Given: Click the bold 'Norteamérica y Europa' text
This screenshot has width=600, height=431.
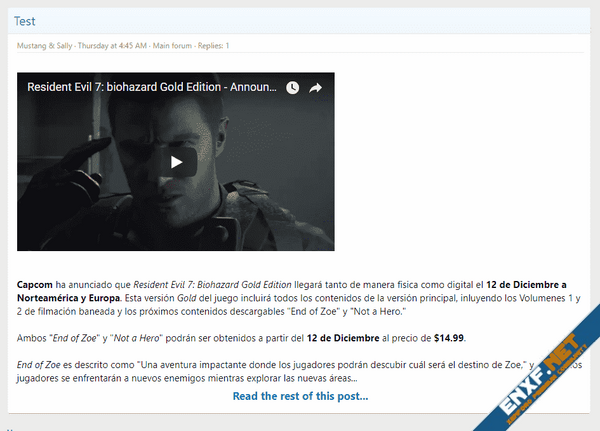Looking at the screenshot, I should click(68, 298).
